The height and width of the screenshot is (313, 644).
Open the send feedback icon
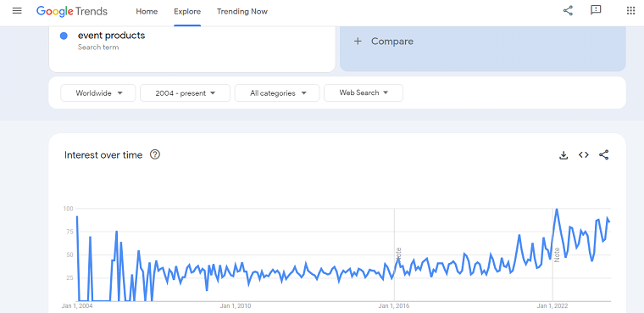click(x=596, y=11)
